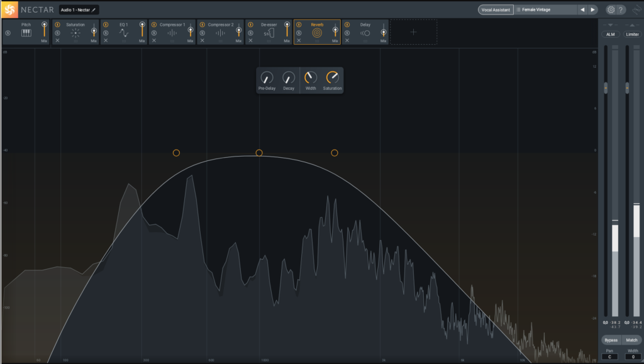The width and height of the screenshot is (644, 364).
Task: Open help with question mark icon
Action: [621, 9]
